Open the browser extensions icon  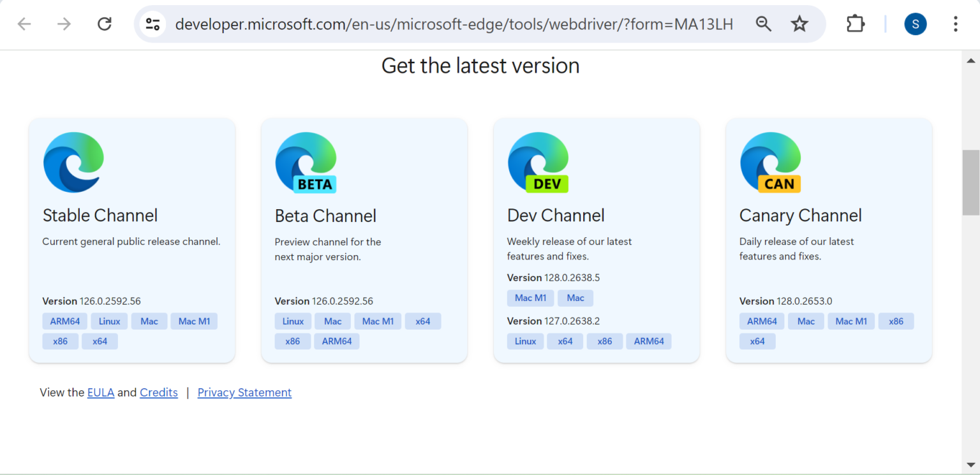click(x=855, y=24)
